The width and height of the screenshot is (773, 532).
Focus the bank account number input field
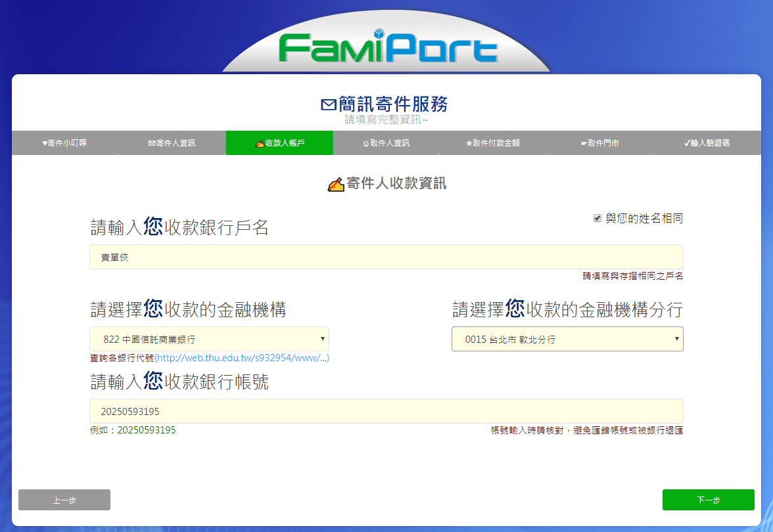(x=386, y=411)
